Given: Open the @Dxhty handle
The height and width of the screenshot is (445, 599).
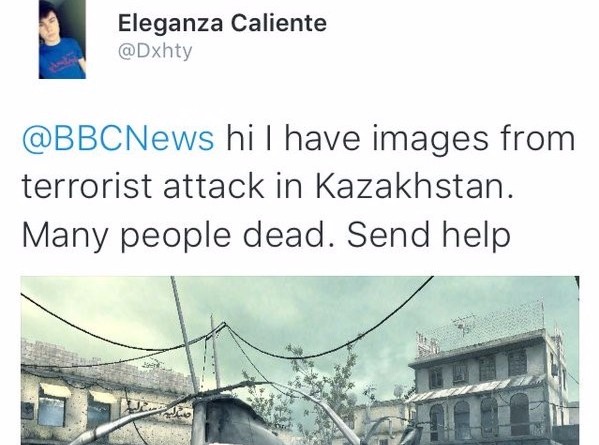Looking at the screenshot, I should 155,51.
